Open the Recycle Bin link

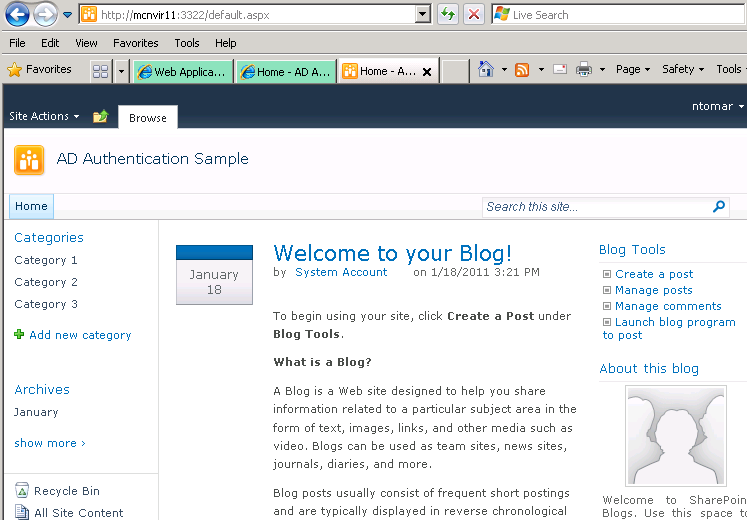click(x=67, y=491)
